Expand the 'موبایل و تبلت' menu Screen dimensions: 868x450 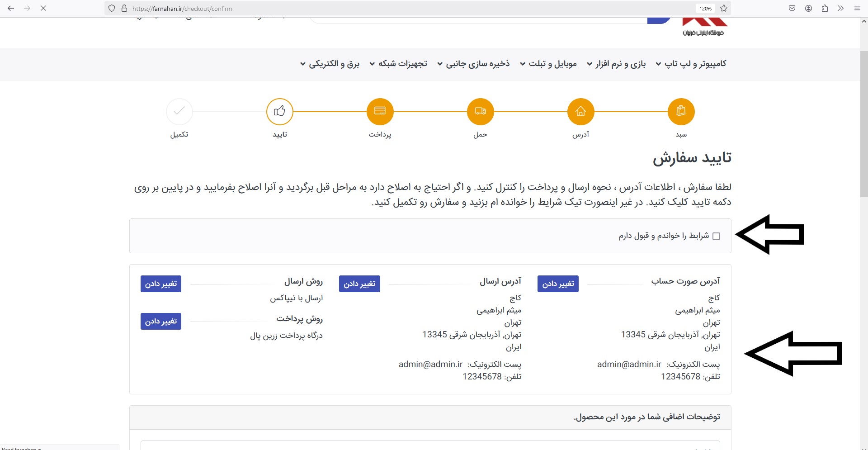[548, 64]
